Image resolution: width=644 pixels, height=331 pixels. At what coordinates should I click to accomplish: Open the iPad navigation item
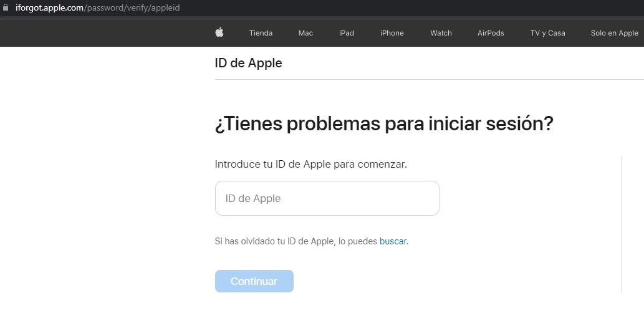(347, 33)
